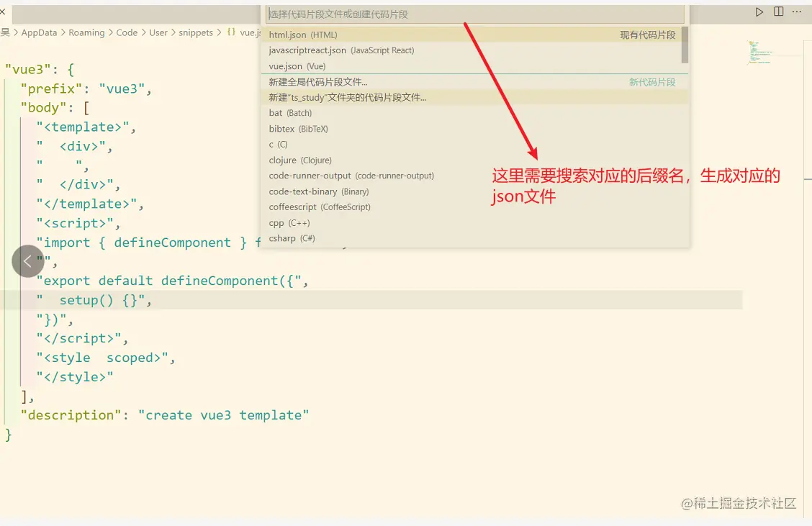The image size is (812, 526).
Task: Click the export default defineComponent line
Action: coord(173,281)
